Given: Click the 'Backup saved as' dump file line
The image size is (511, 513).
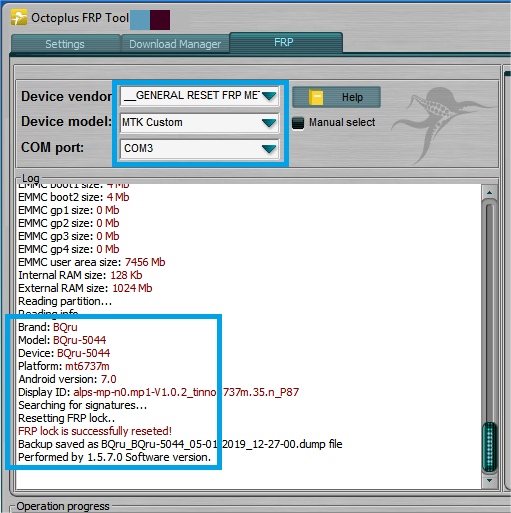Looking at the screenshot, I should 180,444.
